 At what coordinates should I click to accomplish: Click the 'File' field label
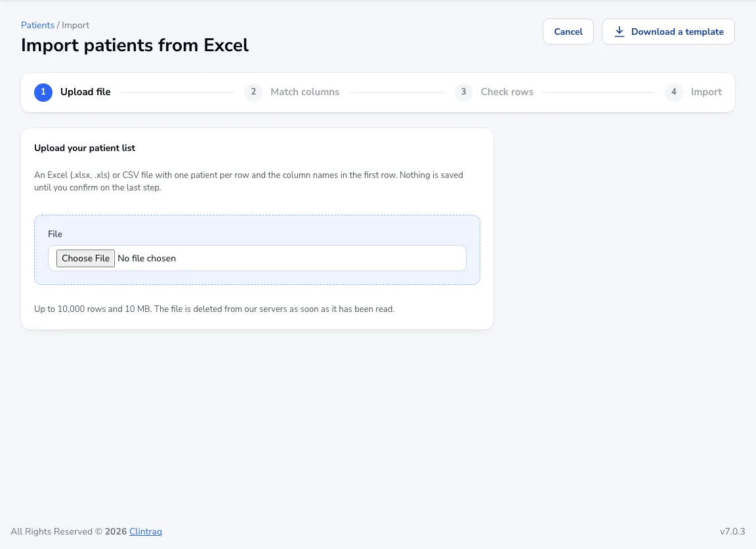[55, 234]
